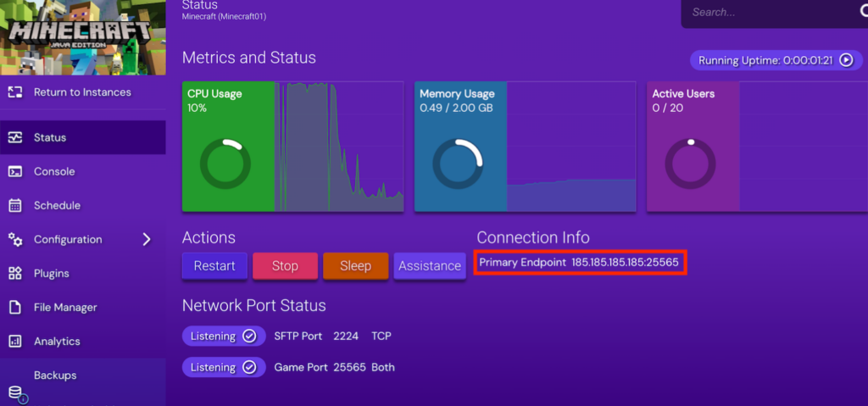The width and height of the screenshot is (868, 406).
Task: Click the Analytics chart icon
Action: click(14, 342)
